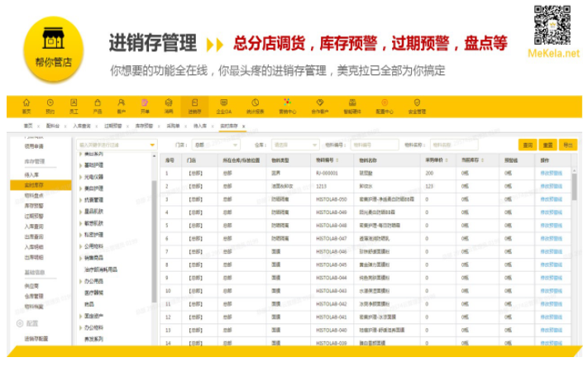The width and height of the screenshot is (588, 367).
Task: Click the category tree's vertical scrollbar
Action: [154, 241]
